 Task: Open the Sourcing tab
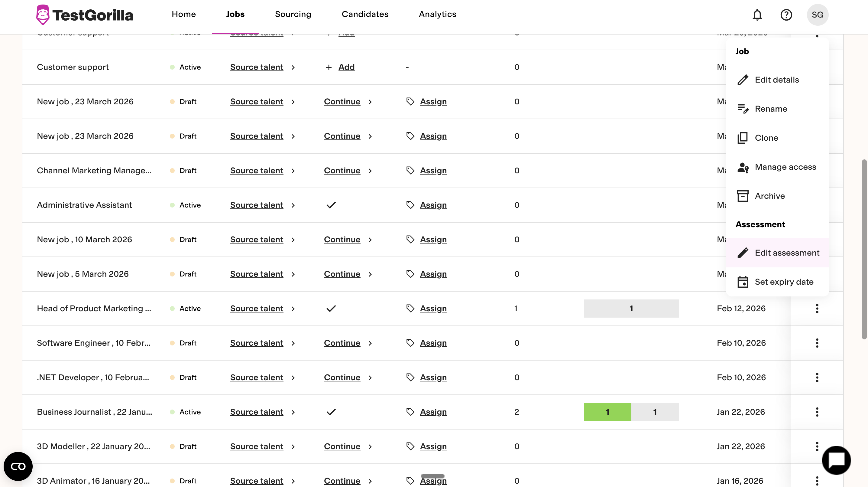293,14
